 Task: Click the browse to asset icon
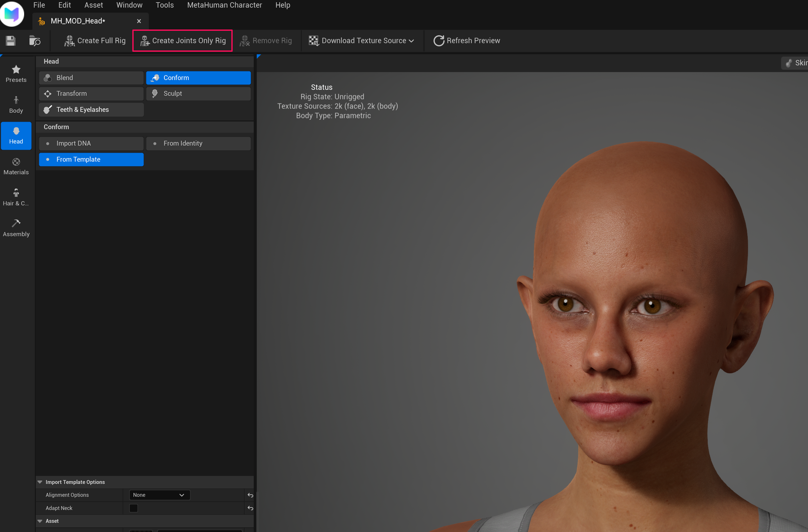point(35,40)
